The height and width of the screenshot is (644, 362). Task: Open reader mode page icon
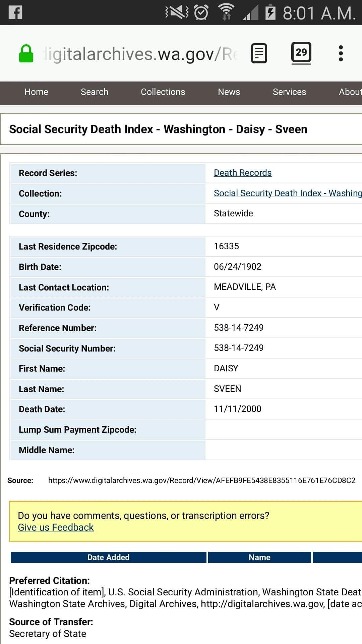click(259, 53)
